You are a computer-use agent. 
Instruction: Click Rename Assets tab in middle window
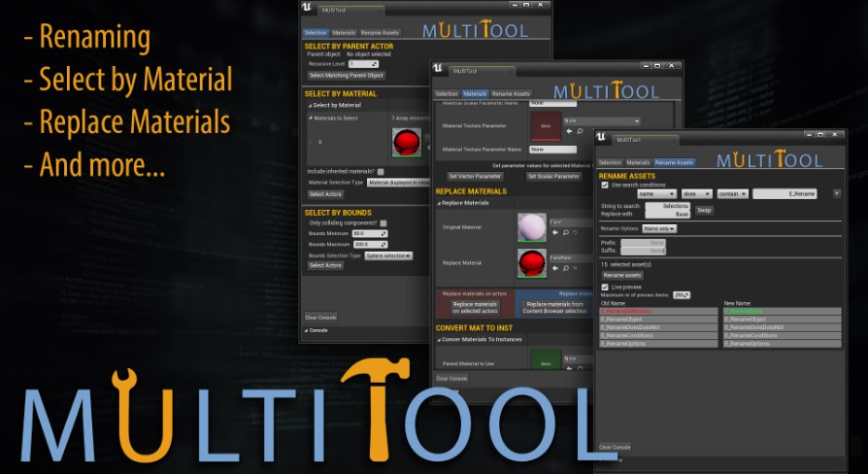click(511, 93)
